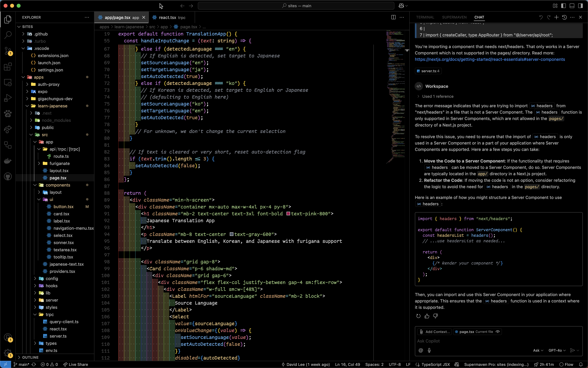The image size is (588, 368).
Task: Switch to the TERMINAL panel tab
Action: coord(425,17)
